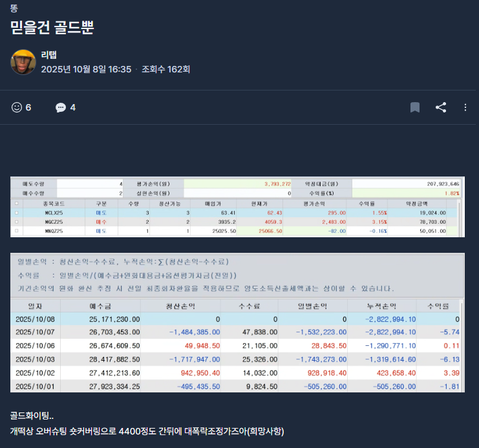
Task: Click the 예수금 column header
Action: [x=100, y=306]
